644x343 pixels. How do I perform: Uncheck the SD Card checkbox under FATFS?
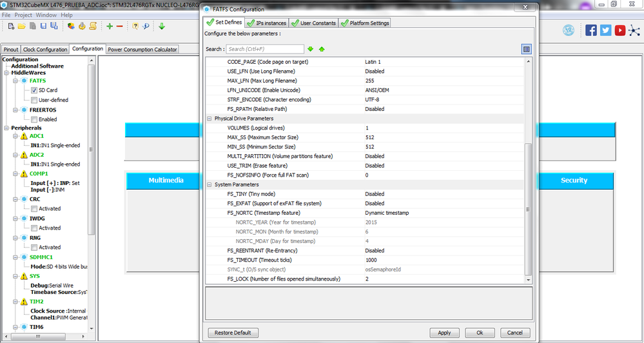(34, 90)
